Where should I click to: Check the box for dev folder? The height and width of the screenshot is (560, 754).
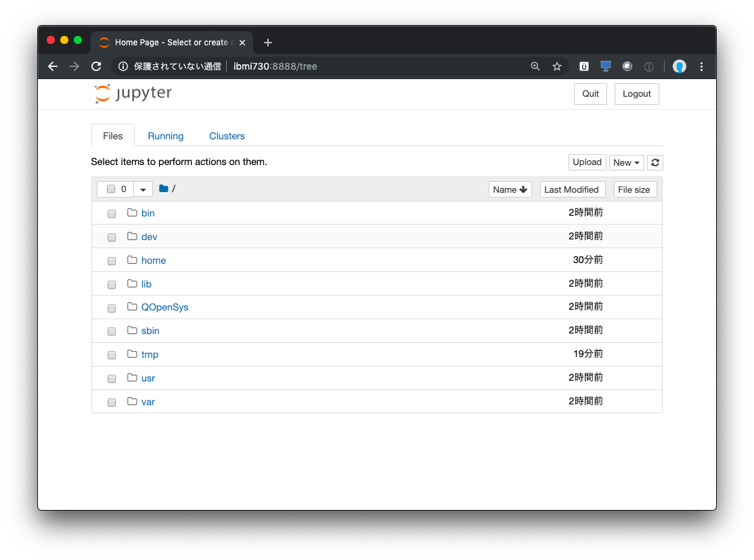coord(112,237)
